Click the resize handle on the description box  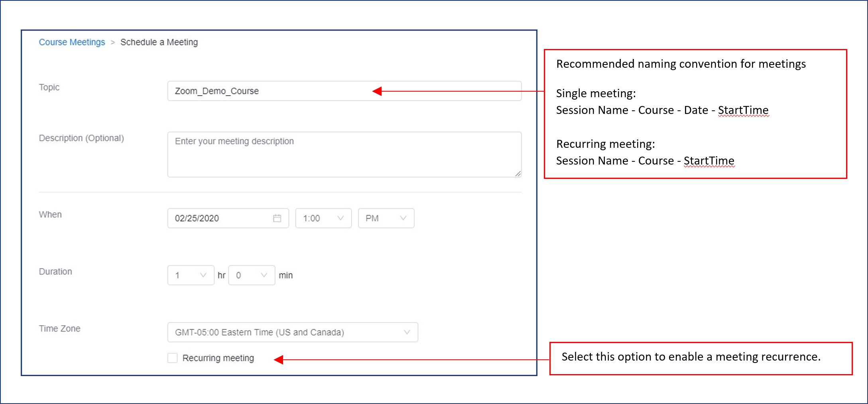[x=518, y=173]
